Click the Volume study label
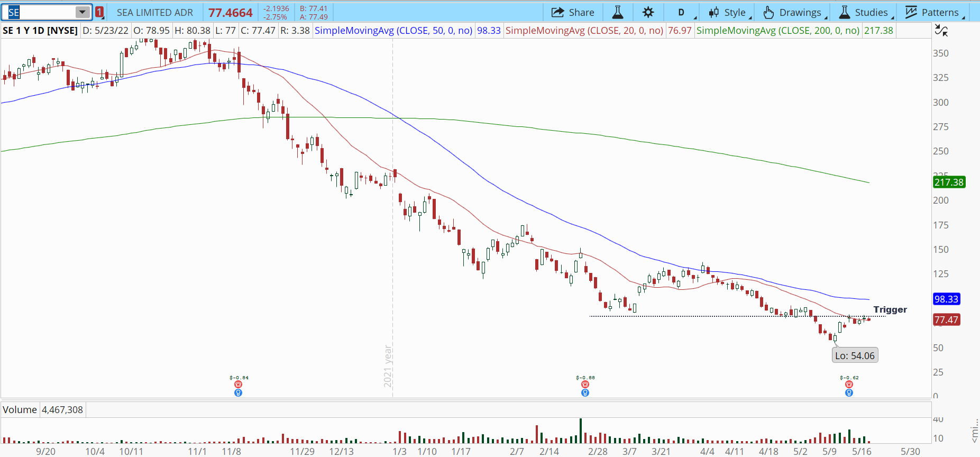Image resolution: width=980 pixels, height=457 pixels. tap(20, 410)
